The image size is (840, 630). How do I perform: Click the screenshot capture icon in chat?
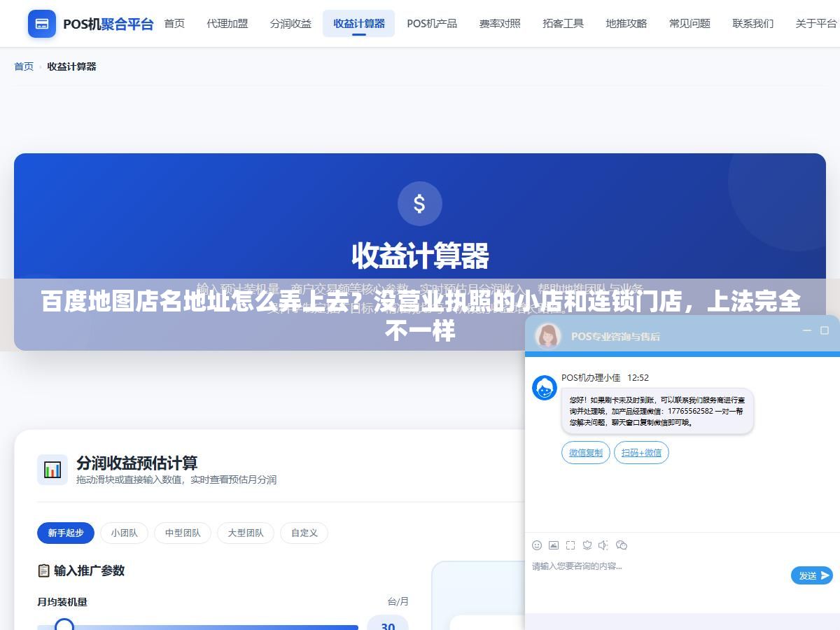pyautogui.click(x=570, y=545)
